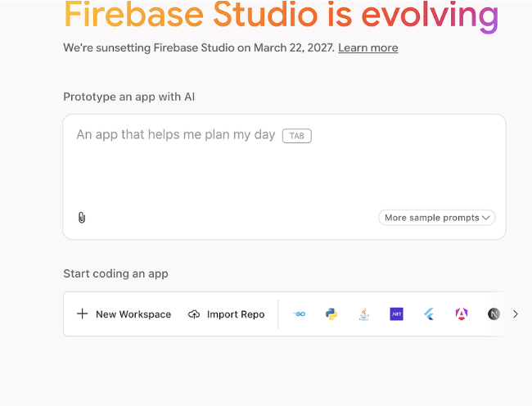The width and height of the screenshot is (532, 406).
Task: Select the .NET template icon
Action: [396, 314]
